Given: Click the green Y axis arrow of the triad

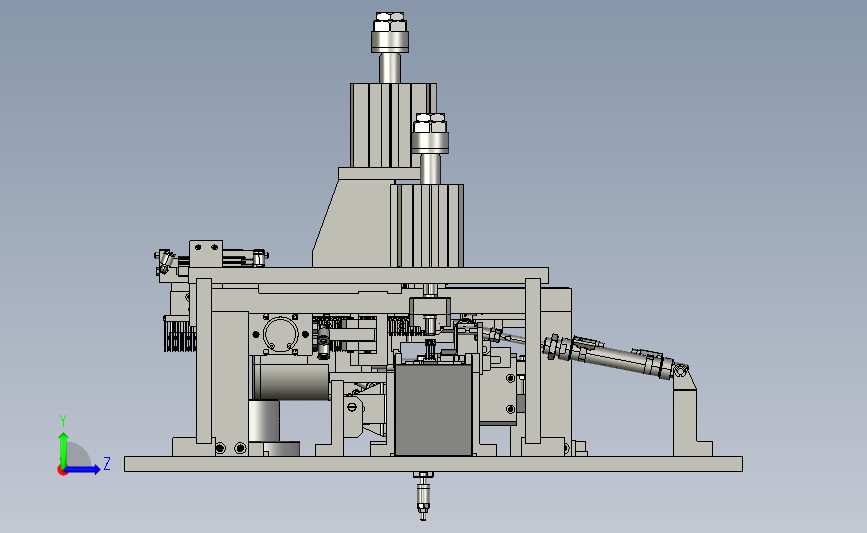Looking at the screenshot, I should pyautogui.click(x=64, y=449).
